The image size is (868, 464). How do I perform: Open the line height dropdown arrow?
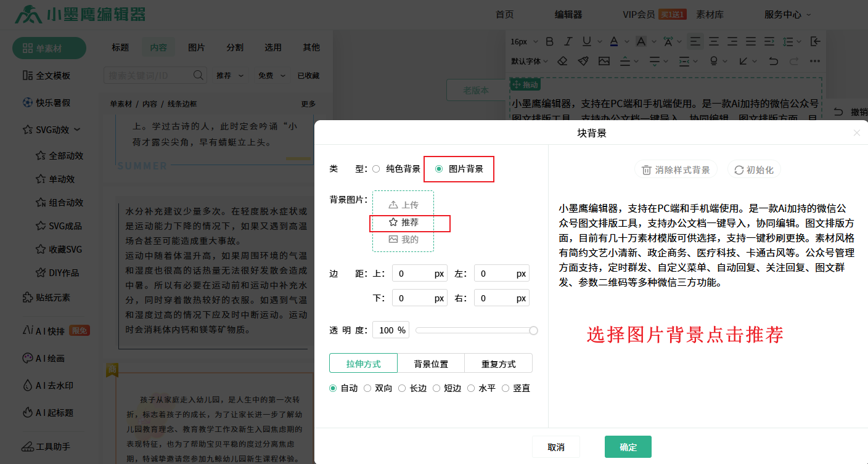[x=800, y=42]
